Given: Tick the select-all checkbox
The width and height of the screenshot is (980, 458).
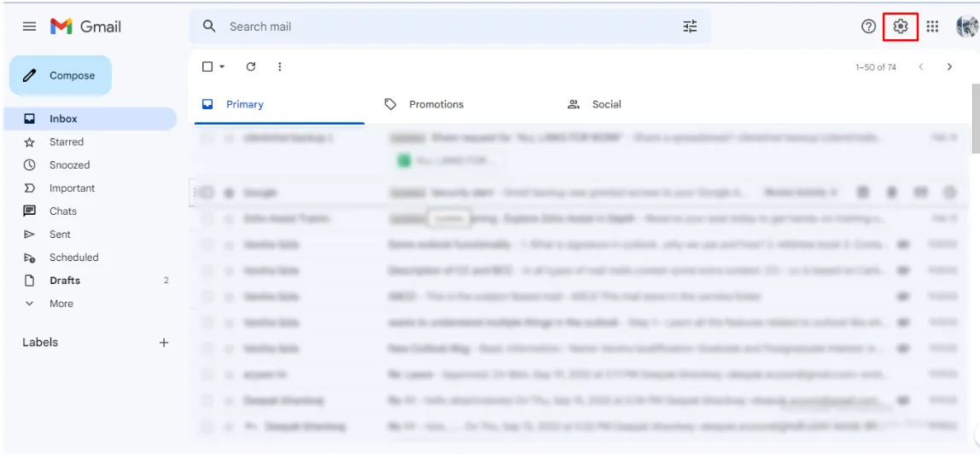Looking at the screenshot, I should [207, 67].
